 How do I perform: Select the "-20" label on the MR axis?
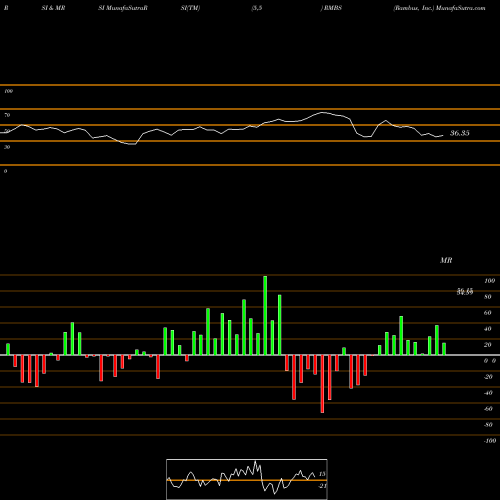488,377
